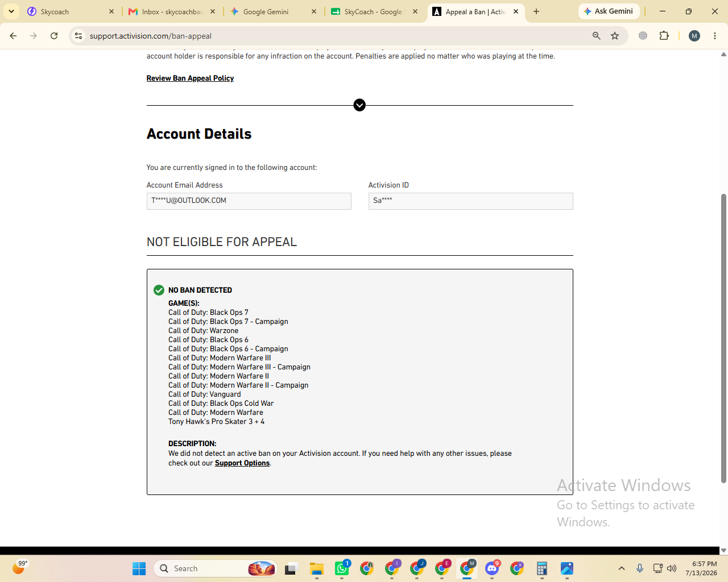Click the Activision ID field
Viewport: 728px width, 582px height.
(x=471, y=201)
